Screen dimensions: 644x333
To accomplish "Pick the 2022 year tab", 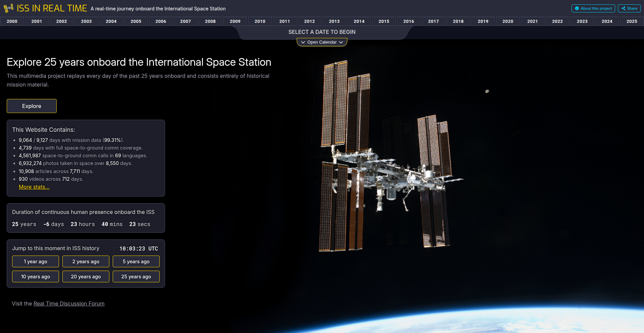I will click(x=557, y=21).
